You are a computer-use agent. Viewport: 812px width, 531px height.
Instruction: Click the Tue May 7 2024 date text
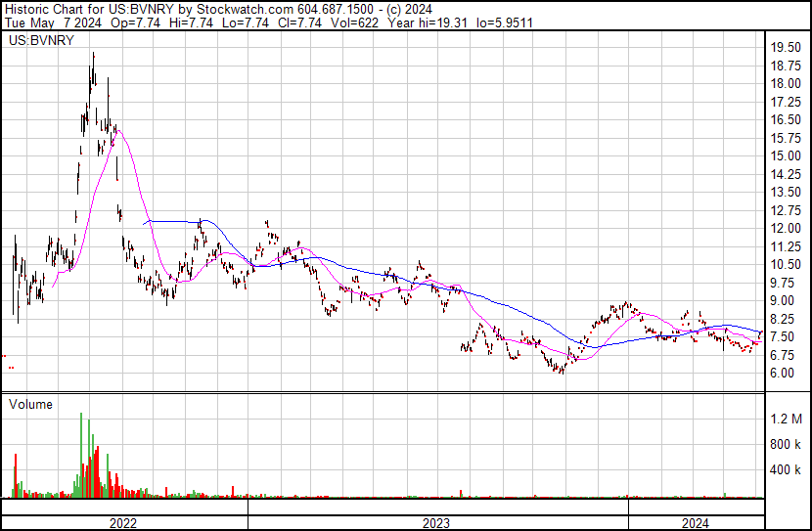click(54, 22)
